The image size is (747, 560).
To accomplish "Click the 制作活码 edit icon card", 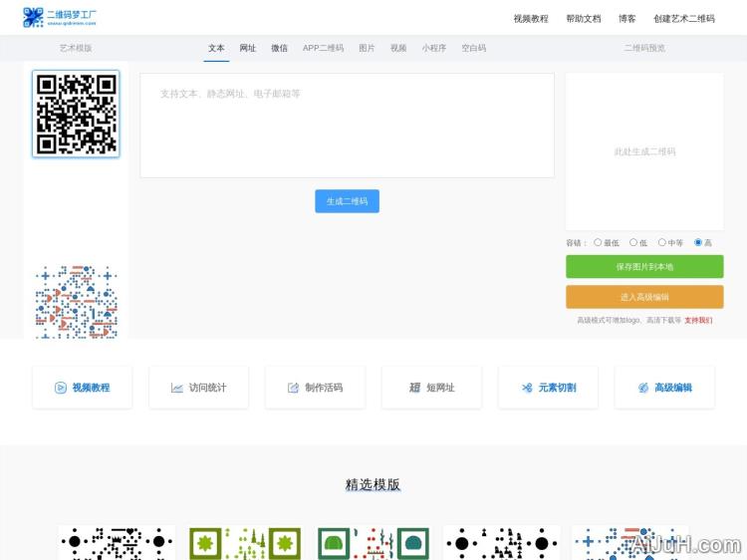I will [x=315, y=388].
